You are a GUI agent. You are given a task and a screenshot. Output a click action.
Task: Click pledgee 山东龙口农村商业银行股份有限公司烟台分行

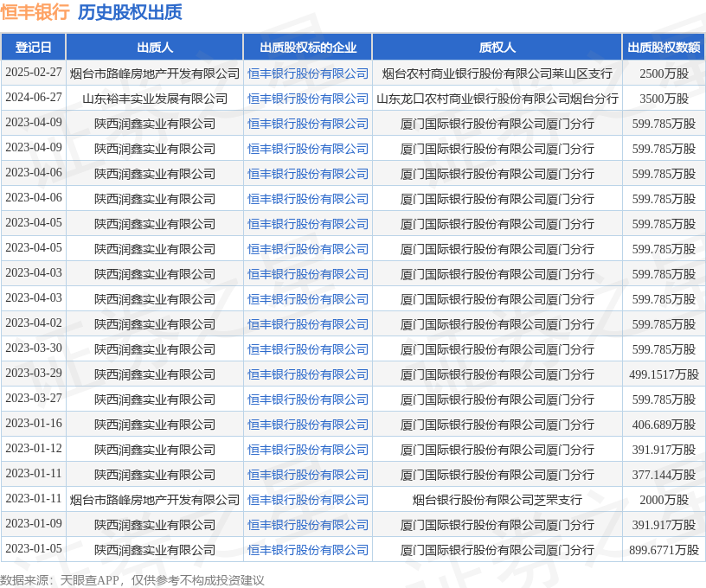497,99
